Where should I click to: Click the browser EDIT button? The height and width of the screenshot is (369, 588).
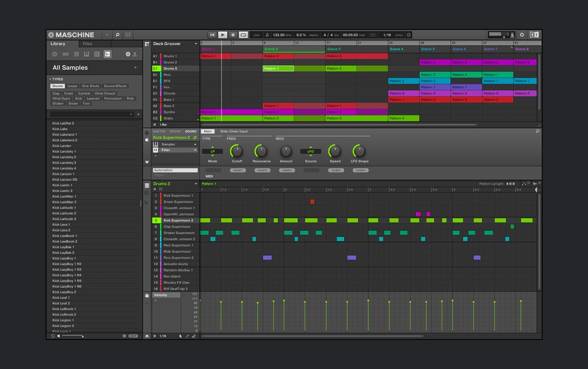coord(133,336)
